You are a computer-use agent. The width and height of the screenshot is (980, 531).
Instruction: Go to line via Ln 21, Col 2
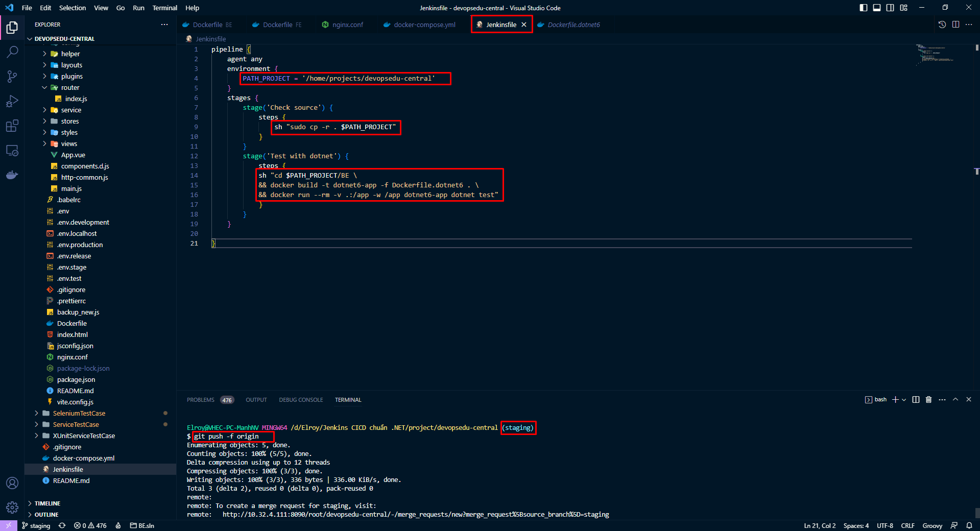(820, 525)
